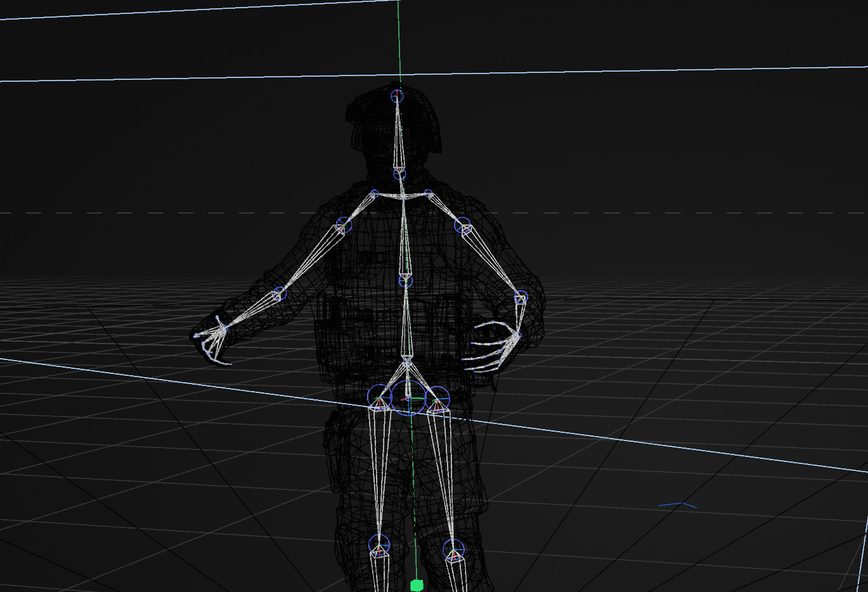Click the green cube handle at the feet
868x592 pixels.
[x=417, y=585]
